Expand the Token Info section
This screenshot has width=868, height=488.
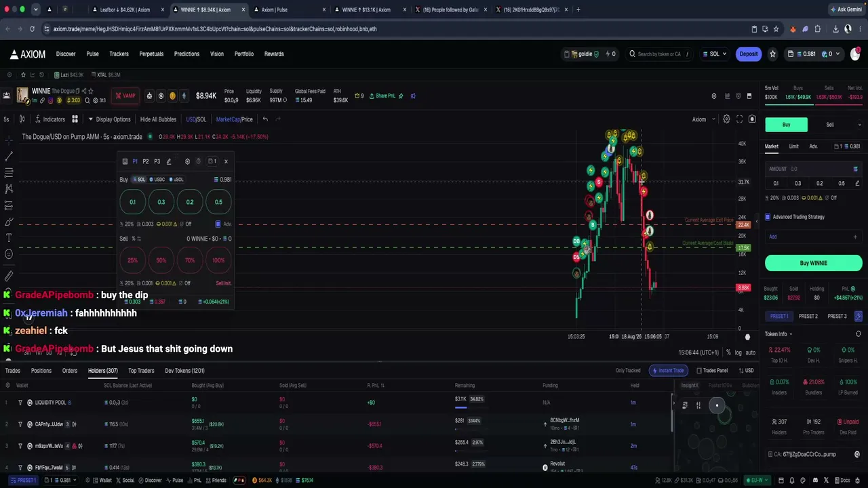778,334
